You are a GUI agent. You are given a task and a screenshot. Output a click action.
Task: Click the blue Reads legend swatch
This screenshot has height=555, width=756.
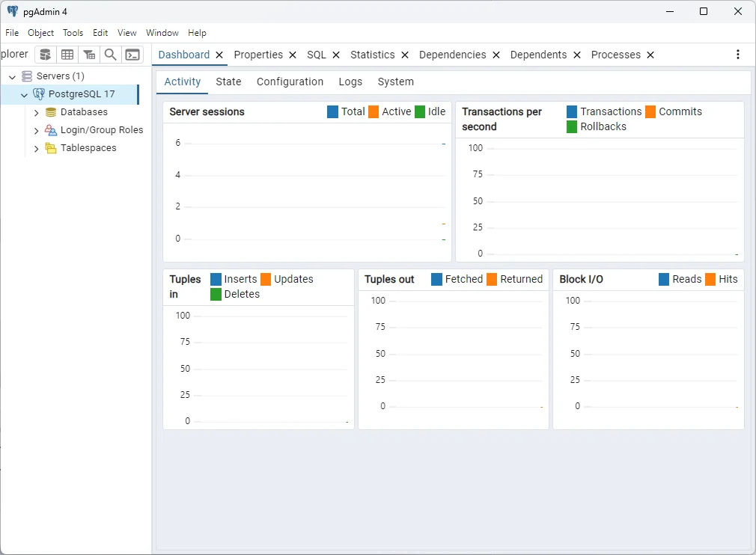pos(664,280)
